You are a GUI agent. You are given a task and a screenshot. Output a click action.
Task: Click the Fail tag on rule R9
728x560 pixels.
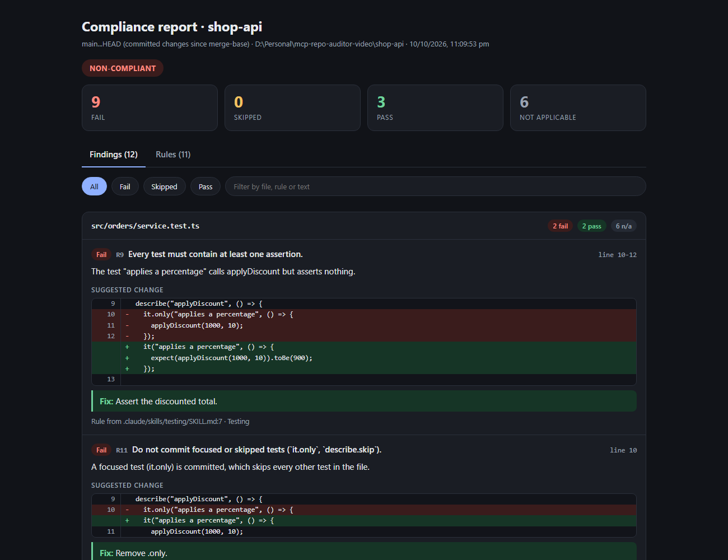101,255
